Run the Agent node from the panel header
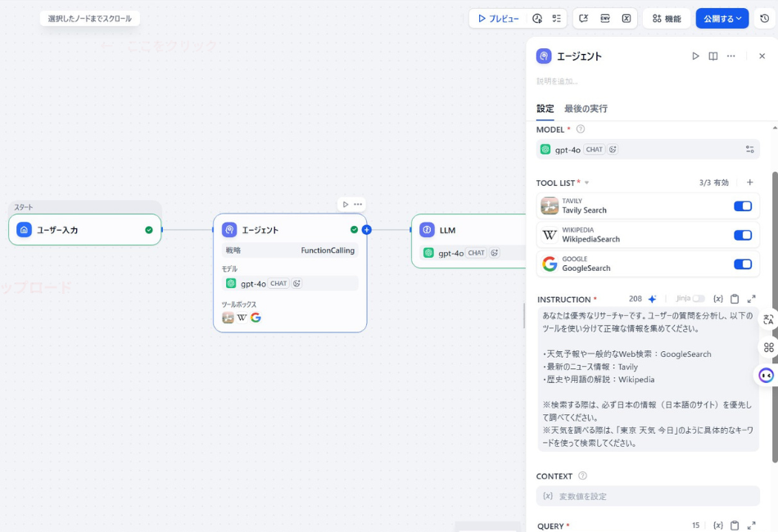The height and width of the screenshot is (532, 778). (695, 56)
